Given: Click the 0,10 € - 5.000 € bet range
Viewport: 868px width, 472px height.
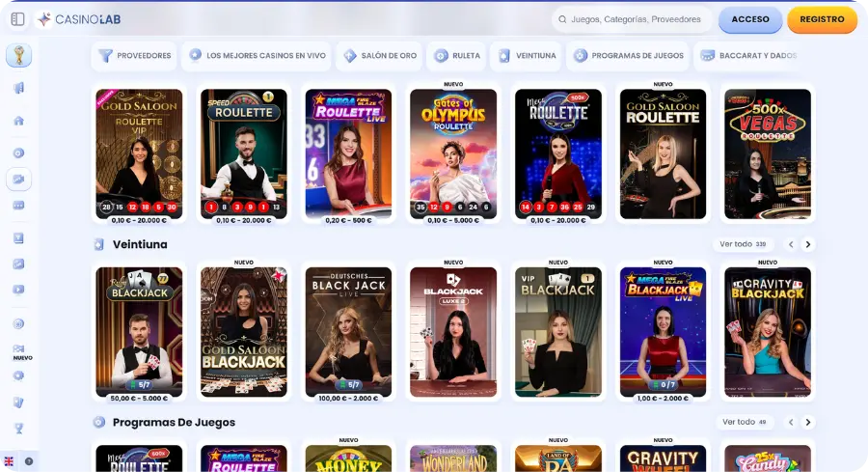Looking at the screenshot, I should 453,220.
